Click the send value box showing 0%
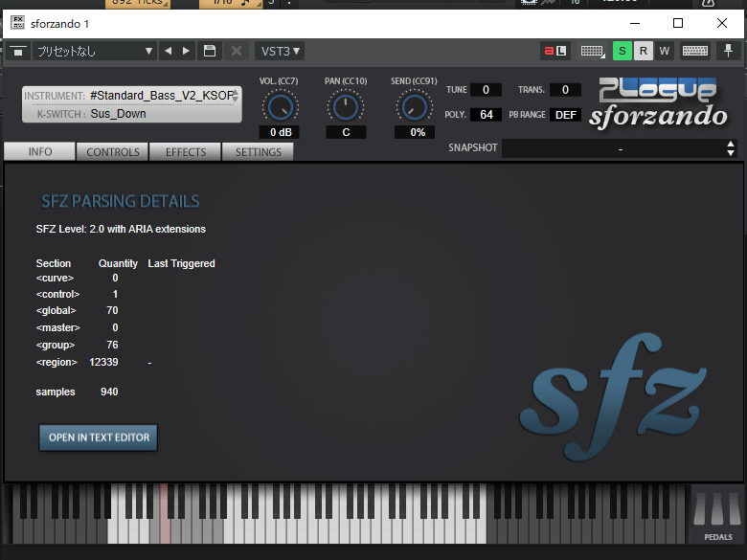This screenshot has width=747, height=560. click(415, 132)
